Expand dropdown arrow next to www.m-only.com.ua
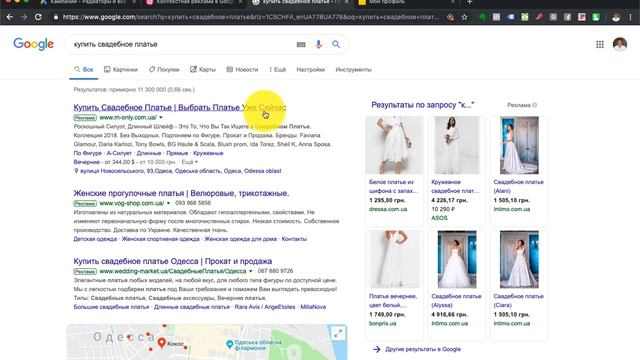640x360 pixels. (x=161, y=118)
